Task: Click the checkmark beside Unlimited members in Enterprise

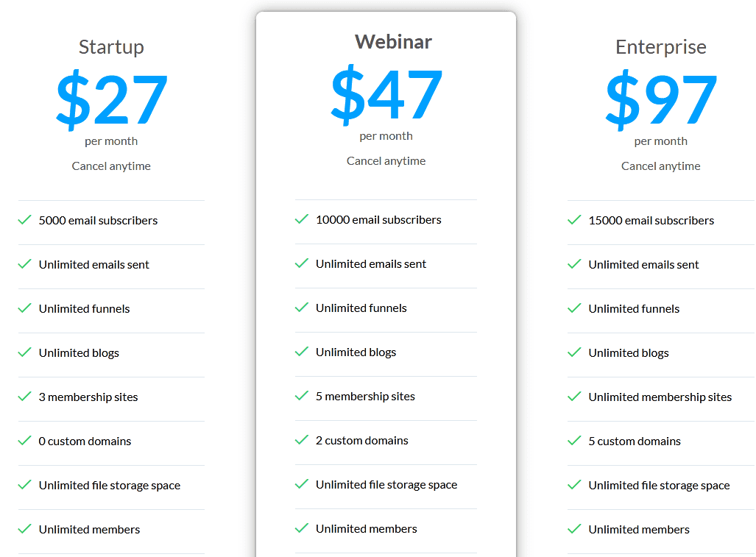Action: coord(574,528)
